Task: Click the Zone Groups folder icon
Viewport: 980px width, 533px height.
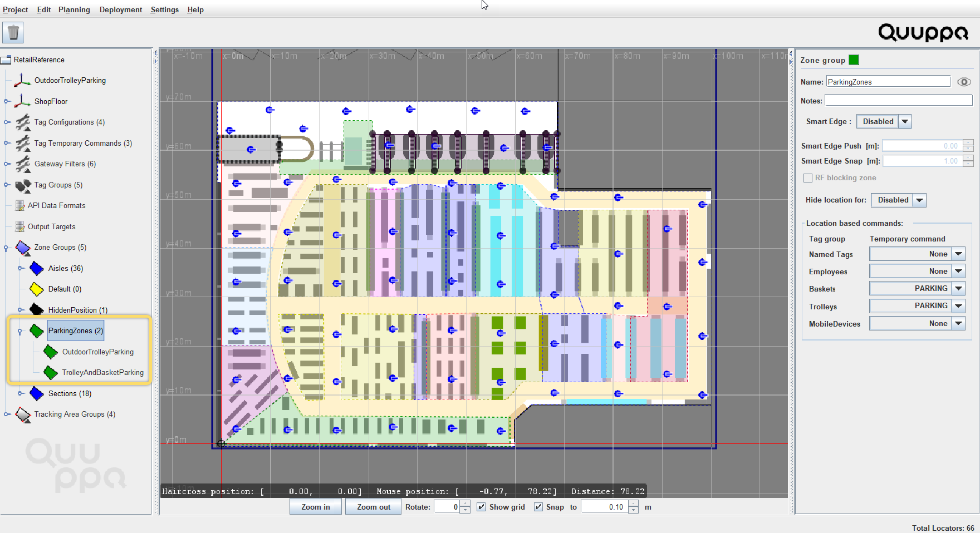Action: pos(23,248)
